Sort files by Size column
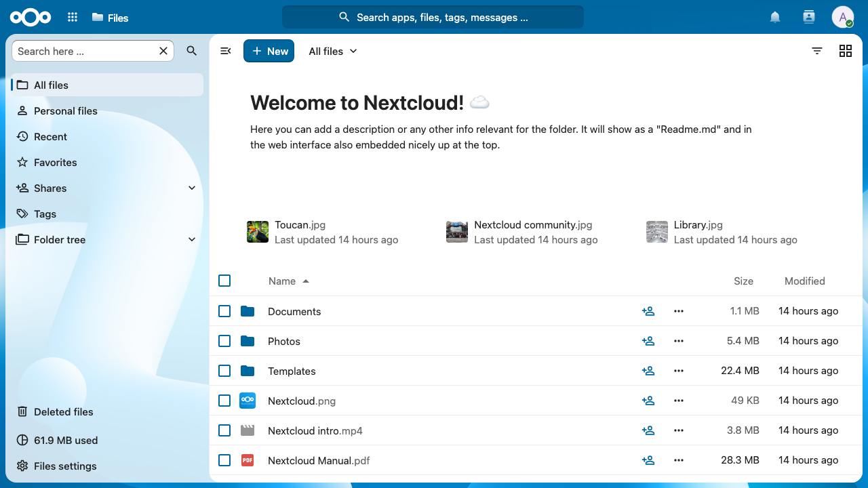Image resolution: width=868 pixels, height=488 pixels. (743, 281)
